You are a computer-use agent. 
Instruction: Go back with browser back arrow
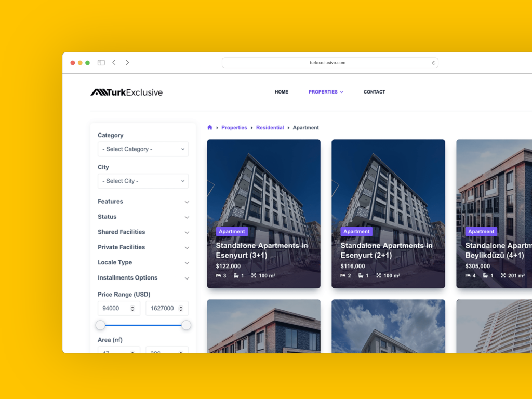[114, 63]
